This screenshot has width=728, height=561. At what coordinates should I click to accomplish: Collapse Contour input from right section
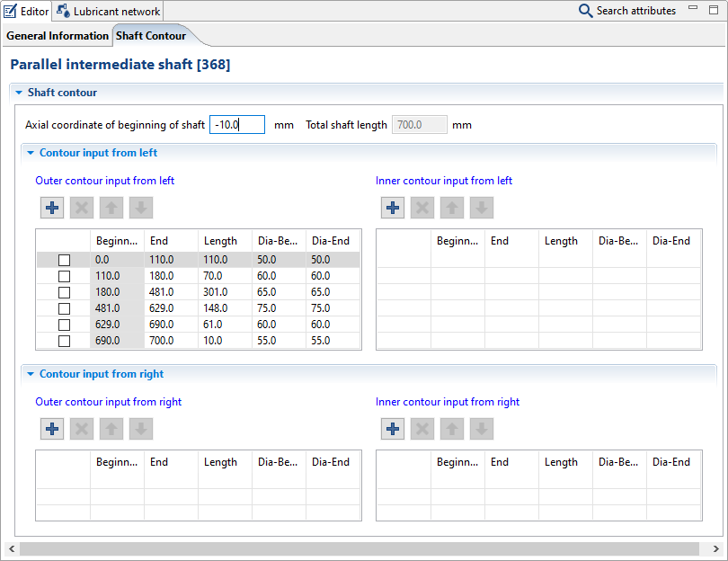click(x=30, y=374)
